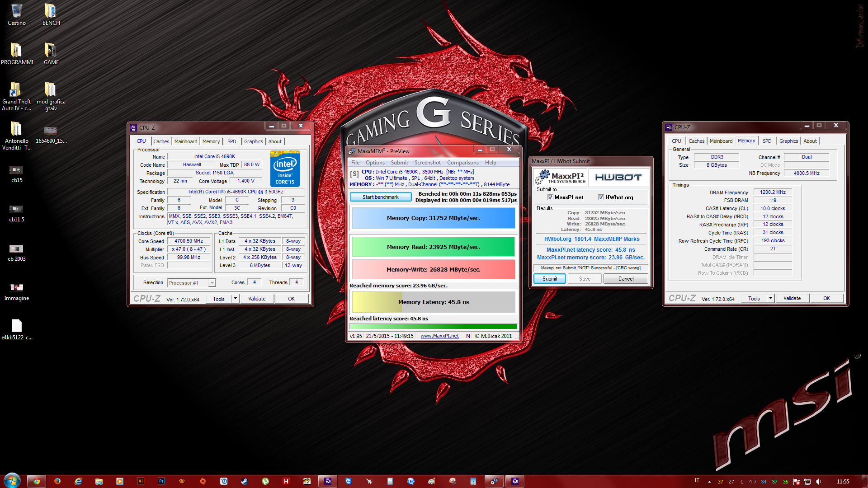Open the red H taskbar icon

pos(286,481)
